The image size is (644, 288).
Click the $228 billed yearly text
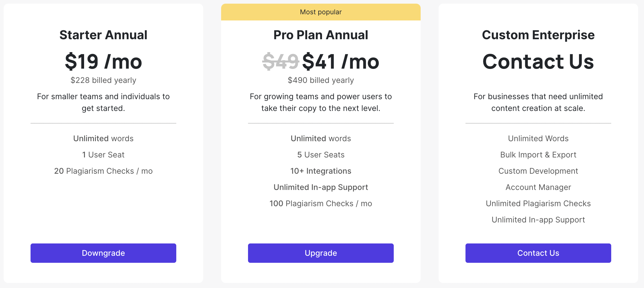[103, 80]
